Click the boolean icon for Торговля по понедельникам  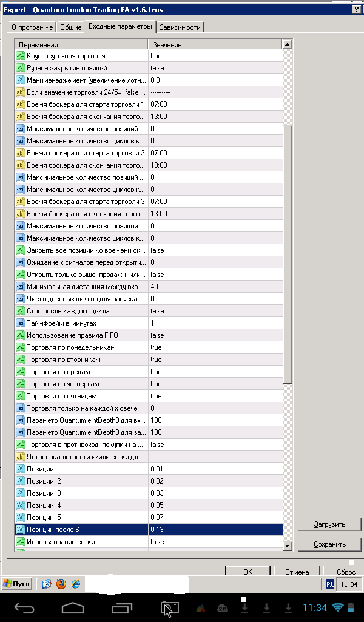(21, 347)
